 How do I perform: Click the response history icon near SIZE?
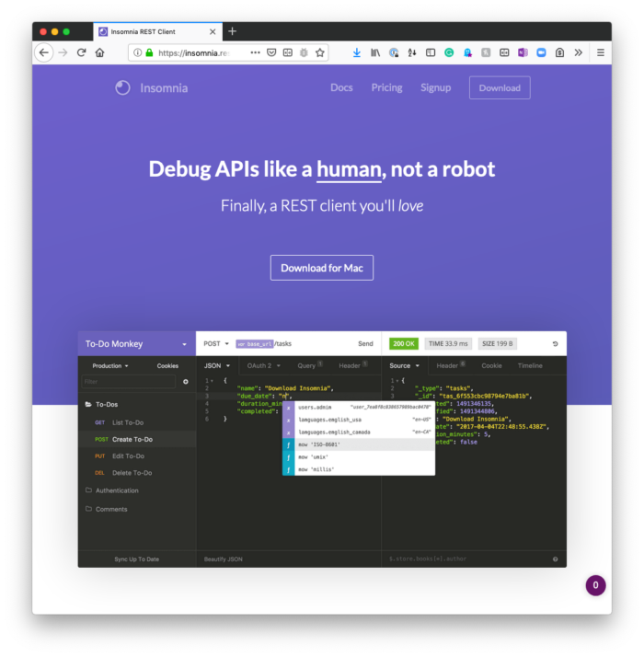pos(555,344)
